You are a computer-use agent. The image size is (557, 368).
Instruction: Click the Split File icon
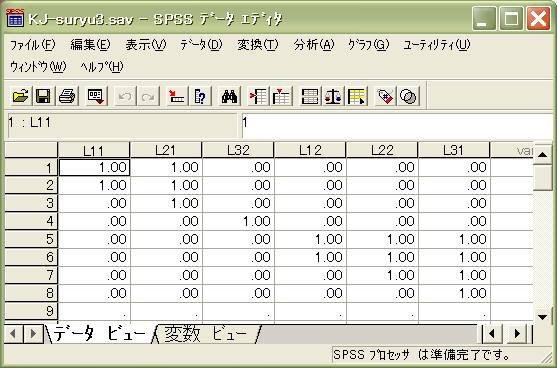tap(310, 96)
